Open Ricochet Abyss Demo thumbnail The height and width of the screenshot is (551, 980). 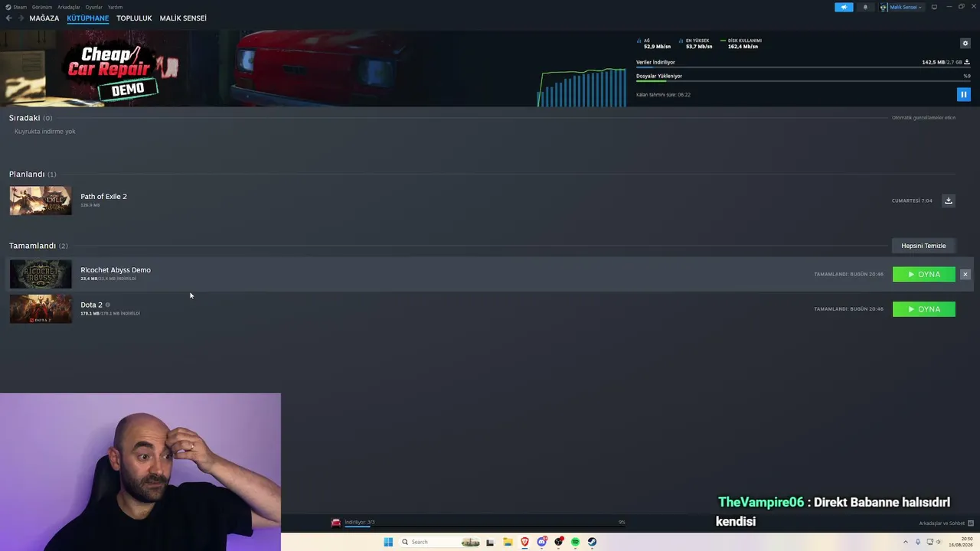coord(41,274)
